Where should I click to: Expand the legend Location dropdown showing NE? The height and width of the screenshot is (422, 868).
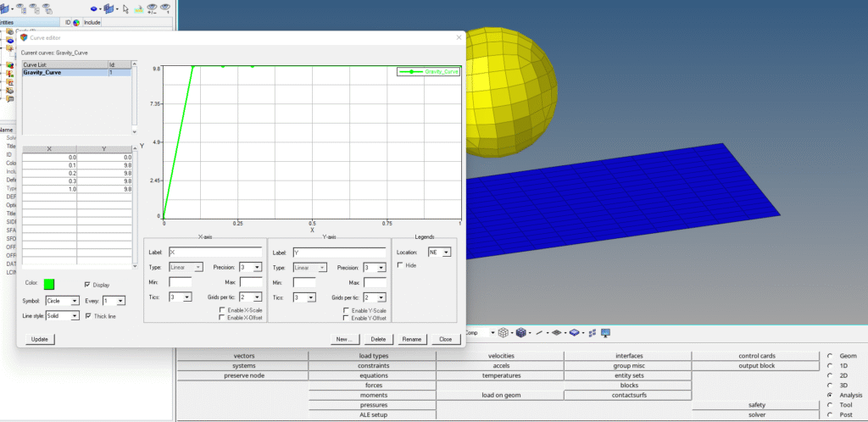tap(439, 253)
